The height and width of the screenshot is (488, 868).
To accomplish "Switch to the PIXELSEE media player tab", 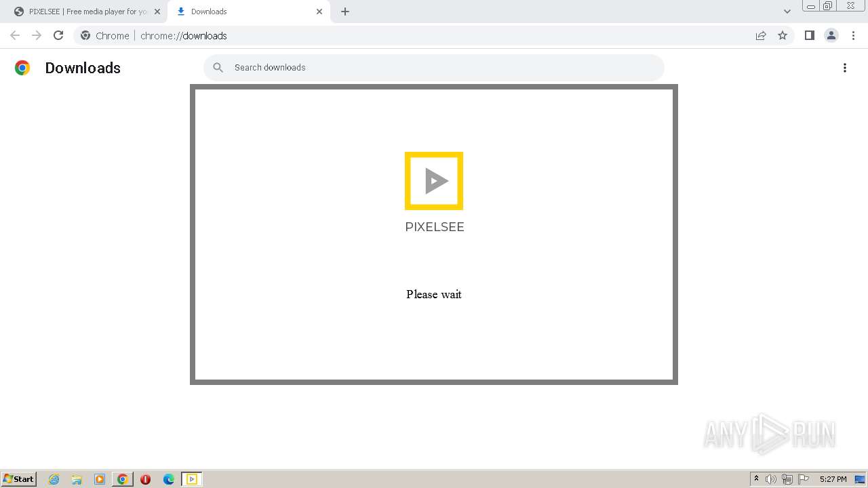I will (83, 12).
